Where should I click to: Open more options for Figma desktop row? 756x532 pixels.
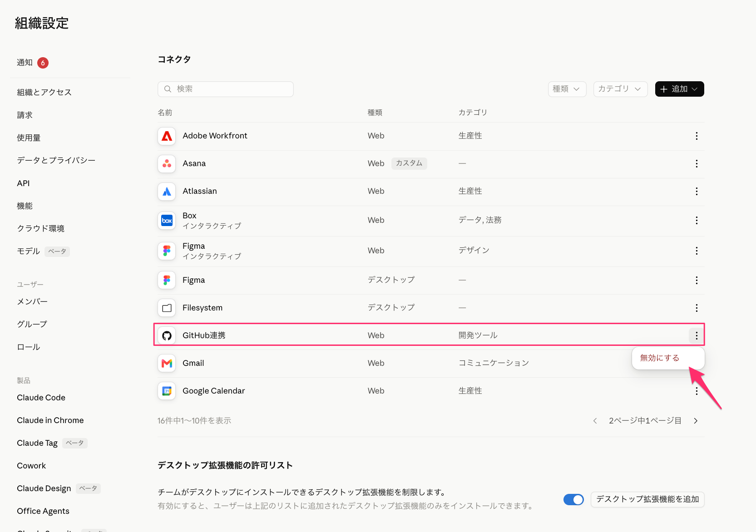(697, 281)
